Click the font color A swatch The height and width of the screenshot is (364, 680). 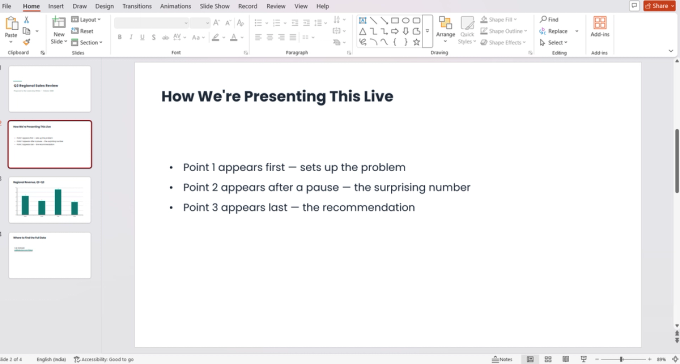tap(234, 37)
